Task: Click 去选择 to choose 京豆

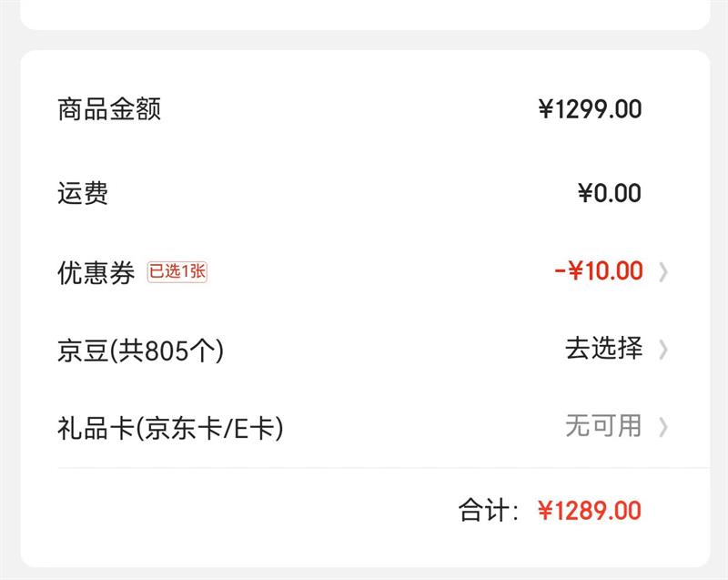Action: coord(603,349)
